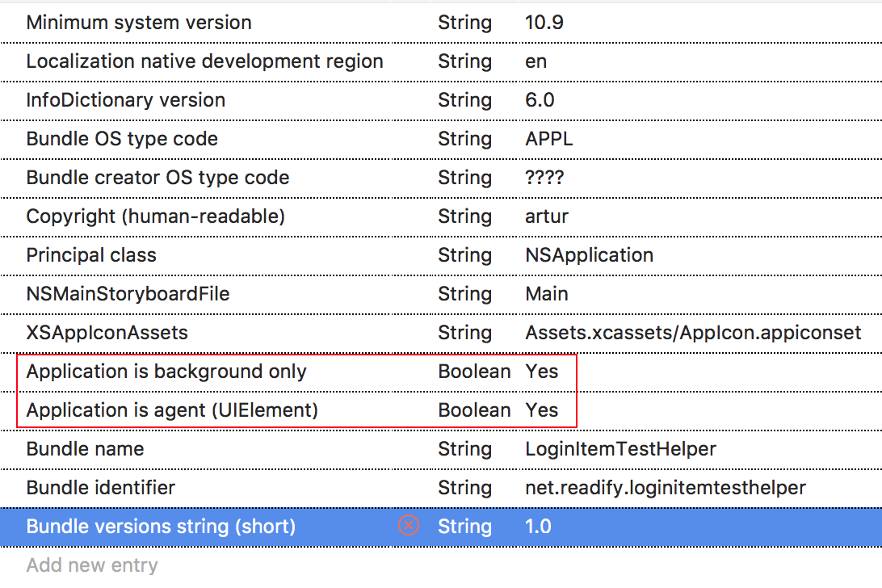Click the APPL value for Bundle OS type
The image size is (882, 588).
click(549, 139)
